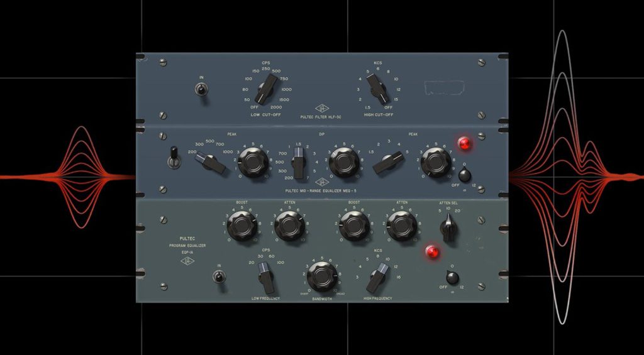Select 100 CPS on the EQP-1A Low Frequency dial
Viewport: 644px width, 355px height.
click(280, 262)
